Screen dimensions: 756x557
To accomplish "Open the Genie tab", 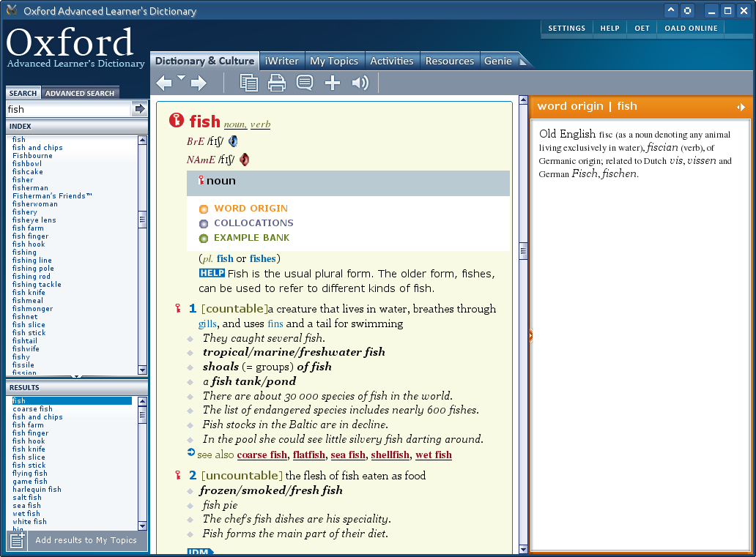I will 498,61.
